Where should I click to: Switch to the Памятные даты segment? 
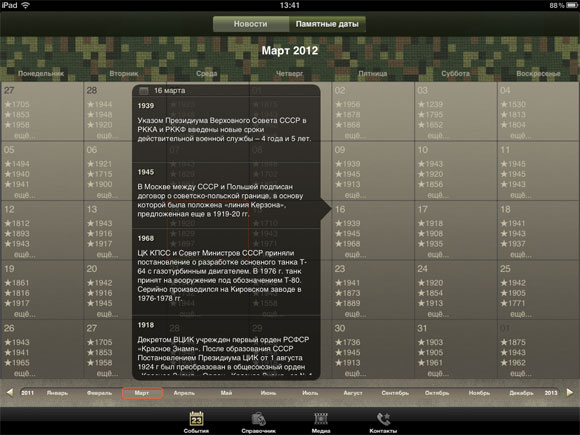tap(327, 24)
